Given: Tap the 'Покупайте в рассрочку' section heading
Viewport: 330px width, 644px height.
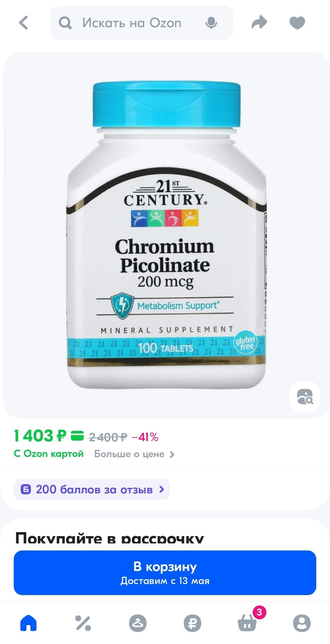Looking at the screenshot, I should (x=109, y=539).
